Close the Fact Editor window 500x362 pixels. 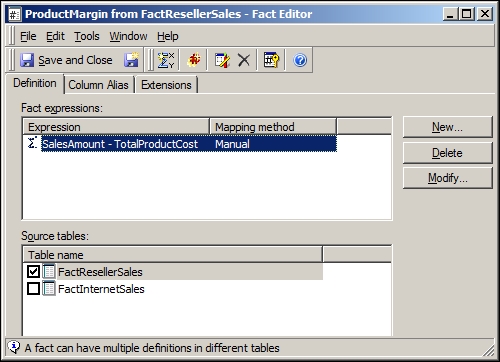pyautogui.click(x=485, y=14)
